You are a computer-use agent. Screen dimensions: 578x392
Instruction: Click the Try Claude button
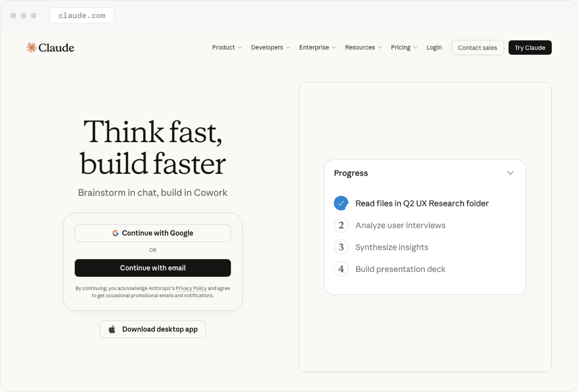[530, 48]
